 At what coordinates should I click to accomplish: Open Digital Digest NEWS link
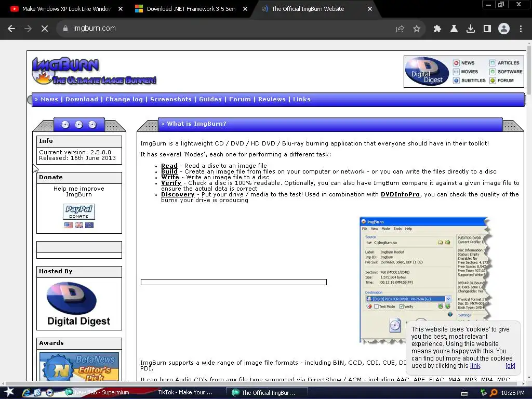pyautogui.click(x=464, y=63)
